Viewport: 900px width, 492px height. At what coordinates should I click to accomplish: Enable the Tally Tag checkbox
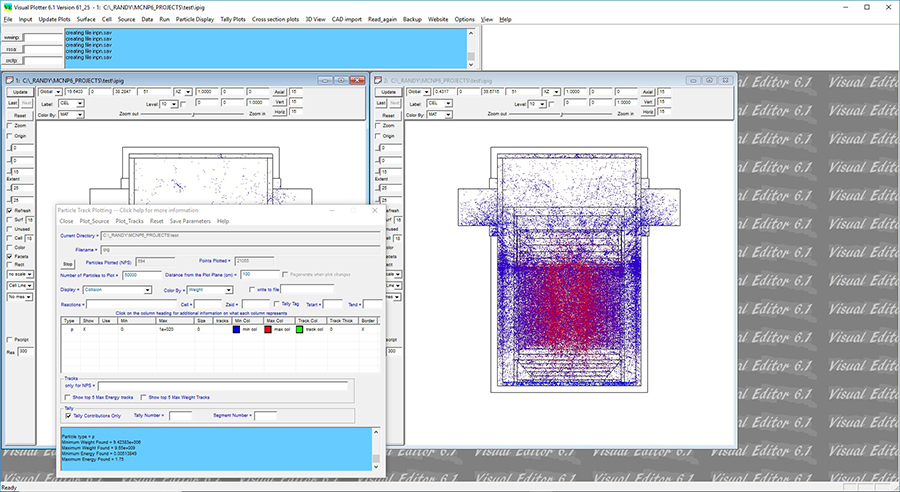277,304
